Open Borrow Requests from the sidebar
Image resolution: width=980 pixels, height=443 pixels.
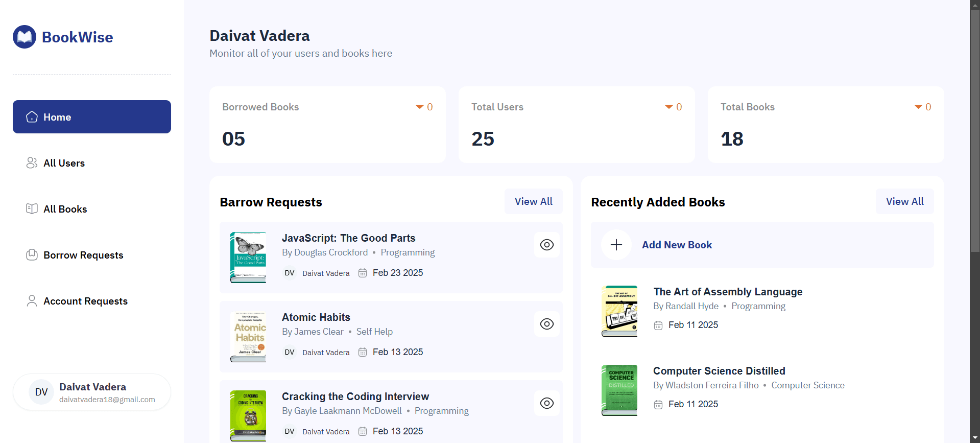83,255
